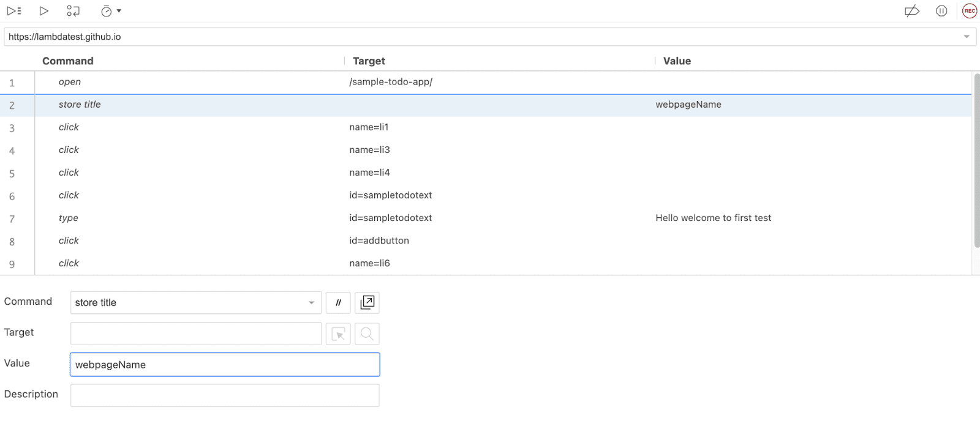Image resolution: width=980 pixels, height=421 pixels.
Task: Select row 6 click id=sampletodotext
Action: point(486,195)
